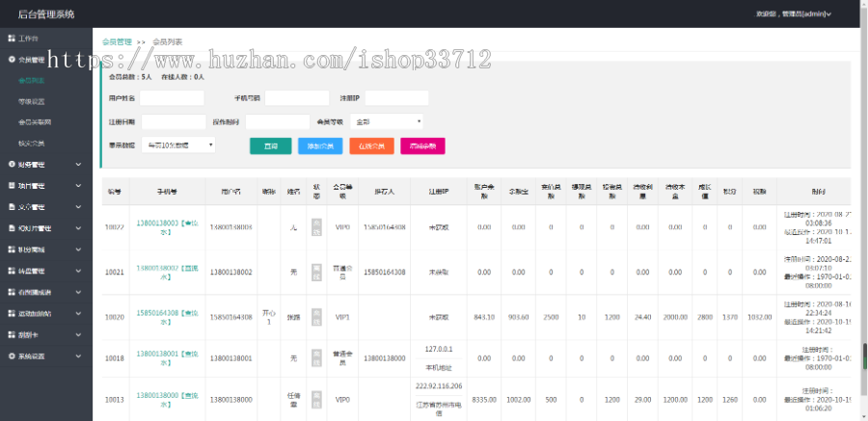The image size is (868, 421).
Task: Focus the 注册日期 input field
Action: pyautogui.click(x=174, y=121)
